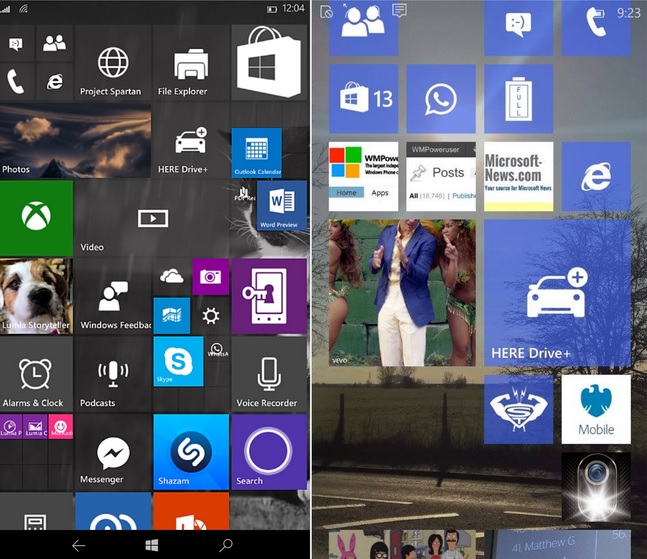This screenshot has width=647, height=559.
Task: Open the Messenger app tile
Action: 113,452
